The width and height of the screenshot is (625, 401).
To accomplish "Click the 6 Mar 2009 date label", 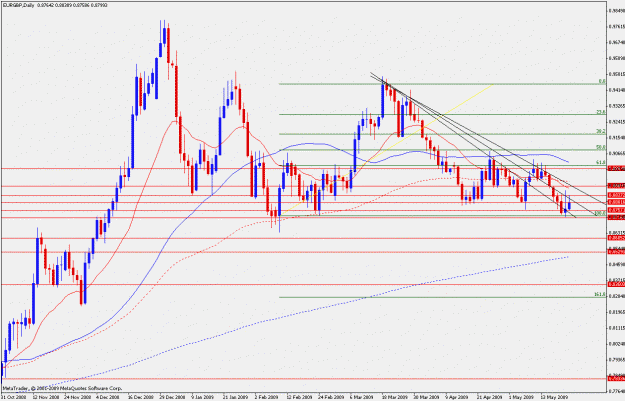I will [362, 397].
